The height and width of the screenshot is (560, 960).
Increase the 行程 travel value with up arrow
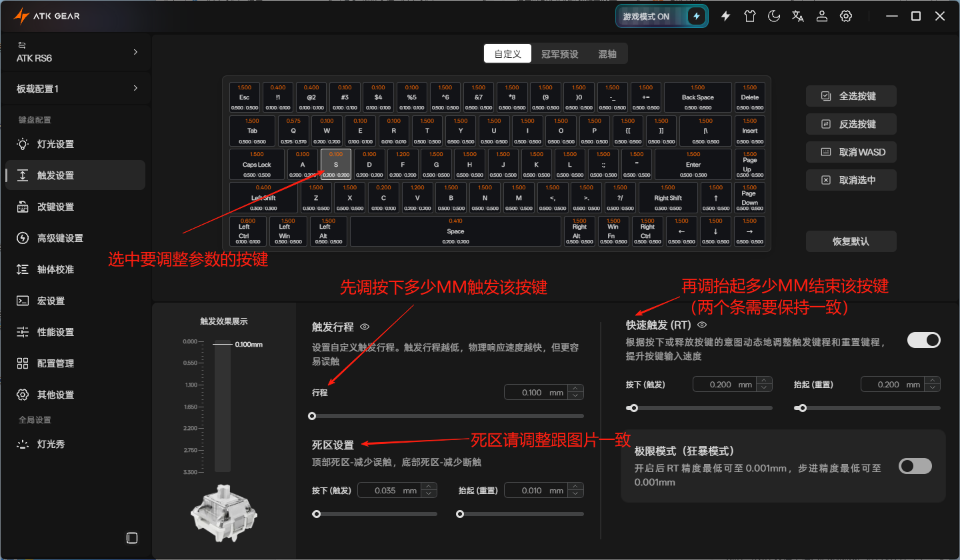(576, 389)
